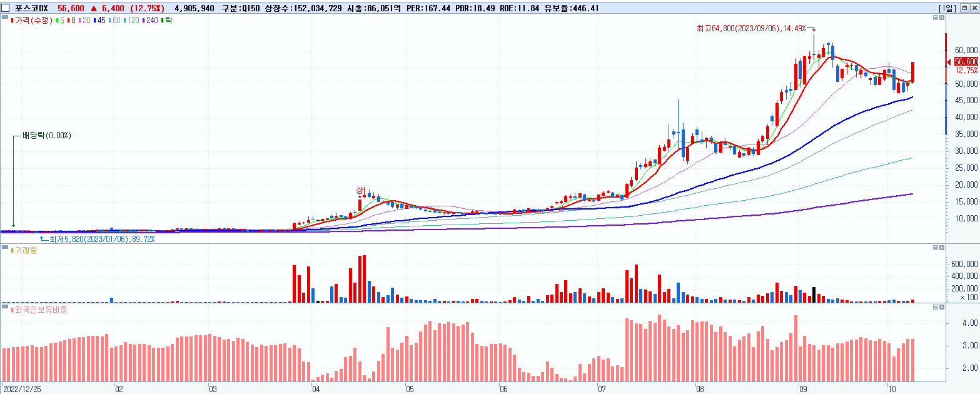Select the 120-day moving average legend
Viewport: 980px width, 394px height.
coord(132,21)
